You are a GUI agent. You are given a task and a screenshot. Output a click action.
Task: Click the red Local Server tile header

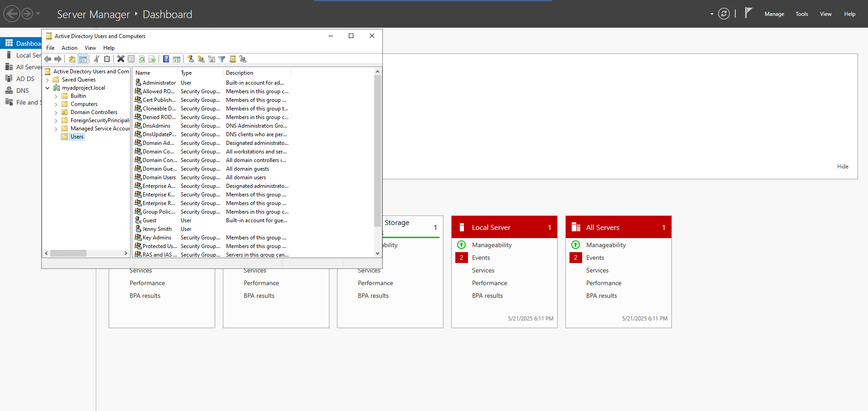(504, 227)
